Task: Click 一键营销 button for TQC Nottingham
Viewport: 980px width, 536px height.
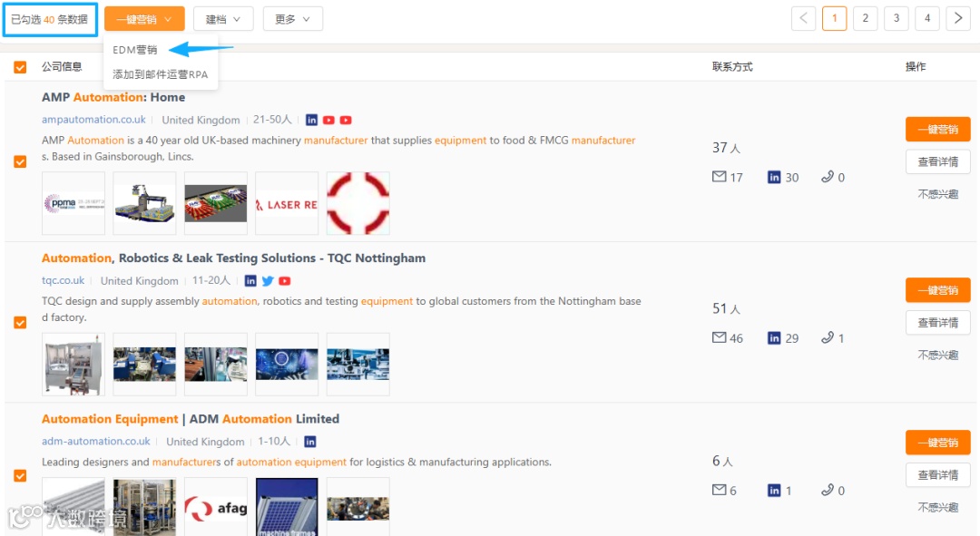Action: click(x=937, y=290)
